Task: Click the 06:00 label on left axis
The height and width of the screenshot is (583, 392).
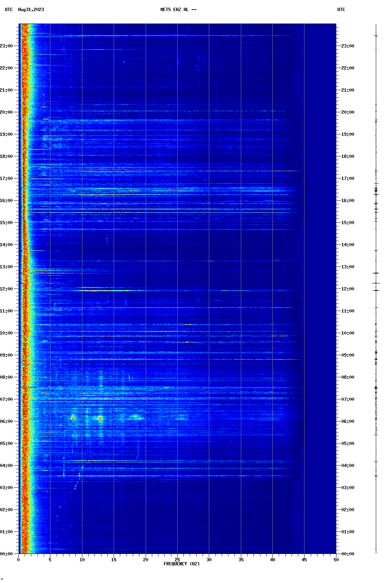Action: tap(7, 421)
